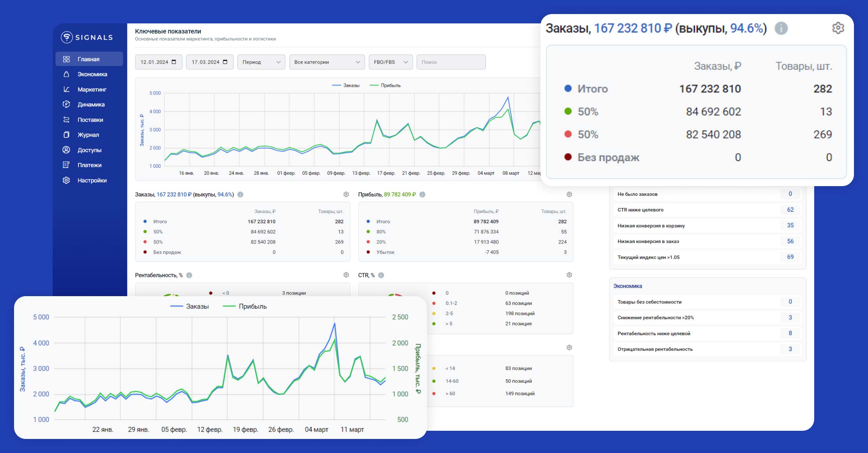868x453 pixels.
Task: Open the Экономика menu item
Action: [89, 74]
